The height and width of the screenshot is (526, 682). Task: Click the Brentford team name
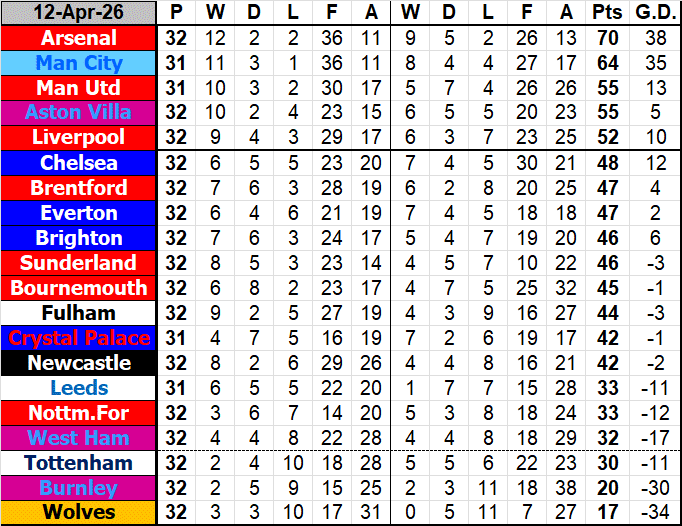point(79,188)
